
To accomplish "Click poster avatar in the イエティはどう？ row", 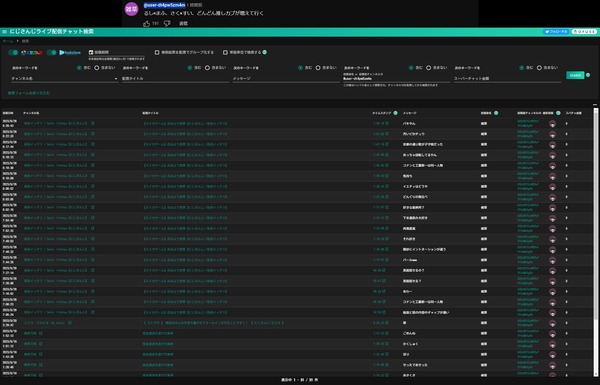I will (x=552, y=187).
